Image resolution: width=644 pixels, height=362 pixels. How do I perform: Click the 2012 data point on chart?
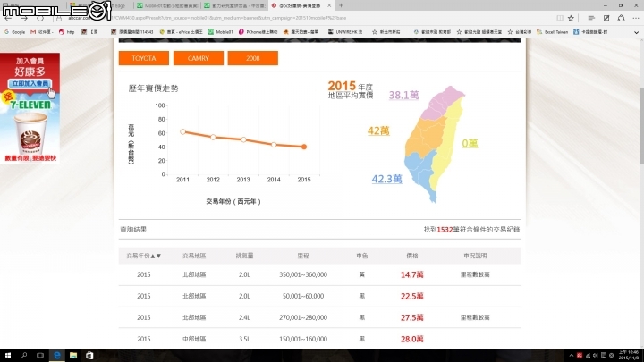[x=213, y=137]
